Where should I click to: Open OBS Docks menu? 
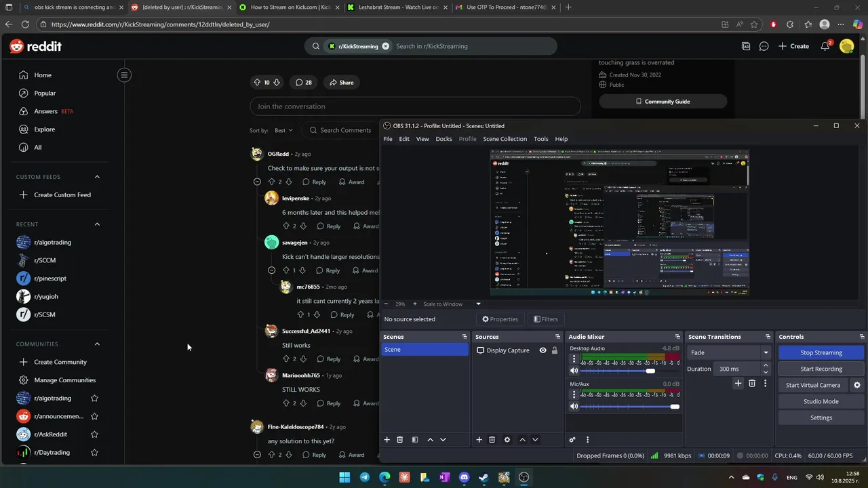443,139
